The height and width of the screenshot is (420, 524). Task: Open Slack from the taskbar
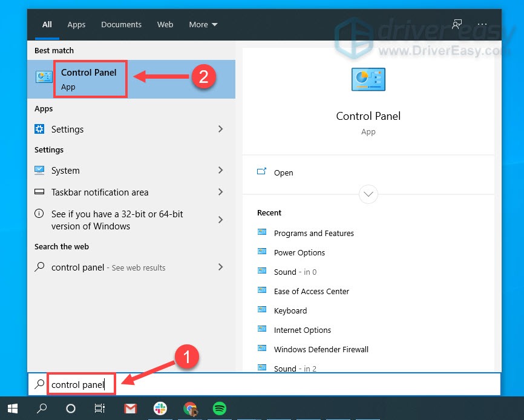pyautogui.click(x=160, y=409)
